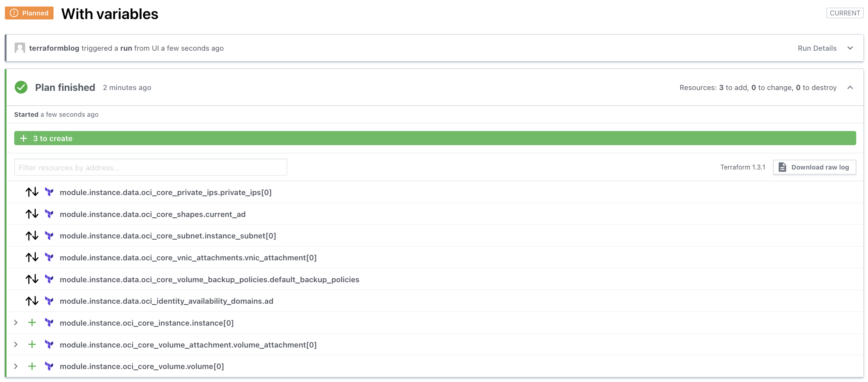The height and width of the screenshot is (382, 868).
Task: Click the green 3 to create bar
Action: point(435,138)
